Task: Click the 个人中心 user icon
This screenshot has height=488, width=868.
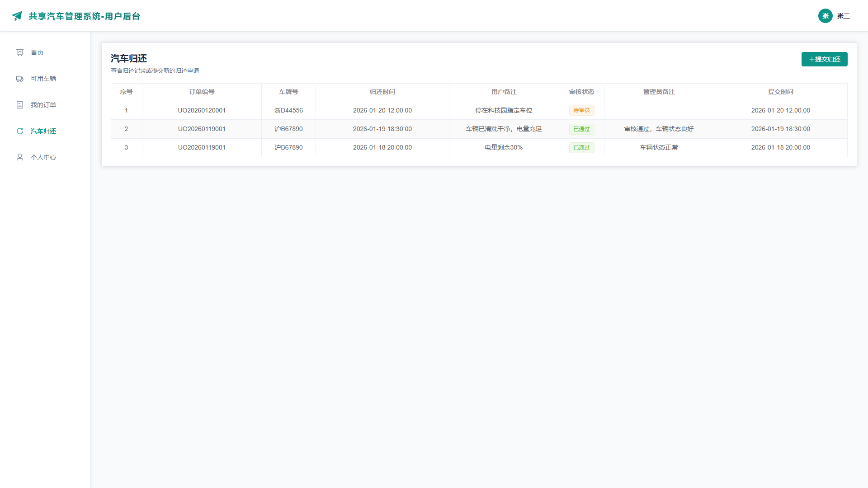Action: [20, 157]
